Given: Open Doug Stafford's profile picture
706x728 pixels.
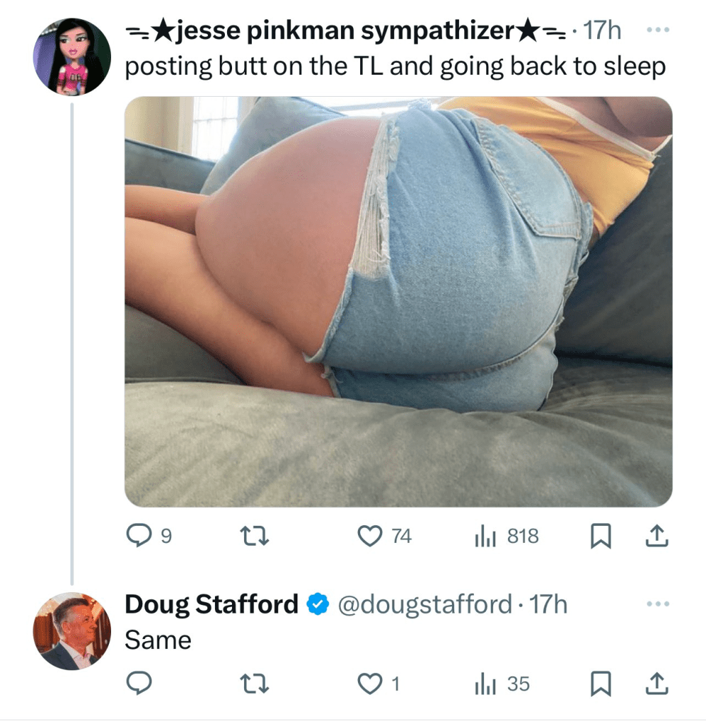Looking at the screenshot, I should pyautogui.click(x=73, y=631).
